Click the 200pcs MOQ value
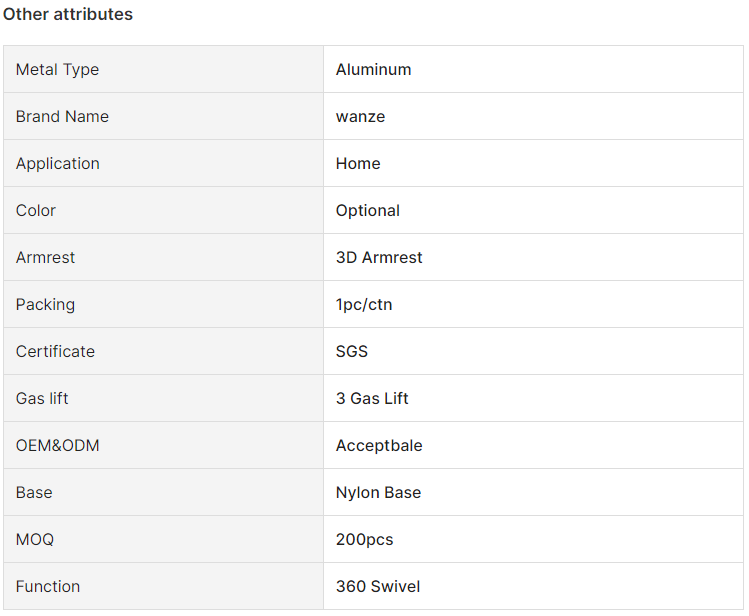 [364, 540]
